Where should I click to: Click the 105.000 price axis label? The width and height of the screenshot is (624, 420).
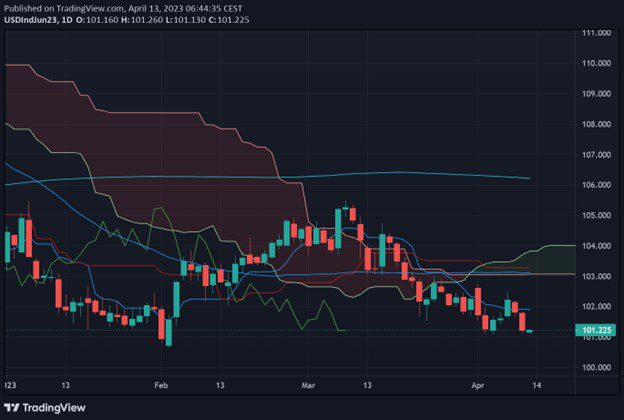596,215
